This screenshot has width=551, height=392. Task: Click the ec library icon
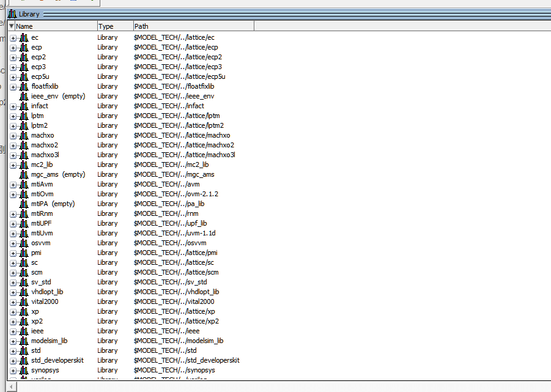click(24, 37)
